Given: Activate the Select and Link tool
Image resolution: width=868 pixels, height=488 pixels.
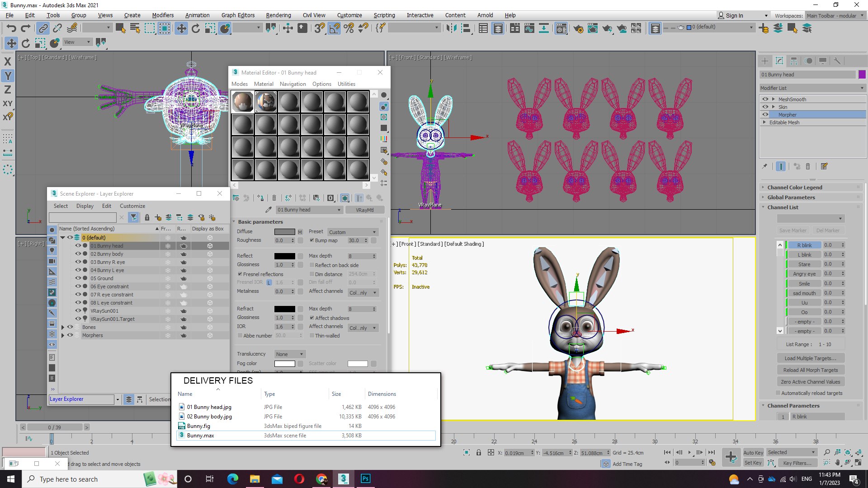Looking at the screenshot, I should (43, 28).
